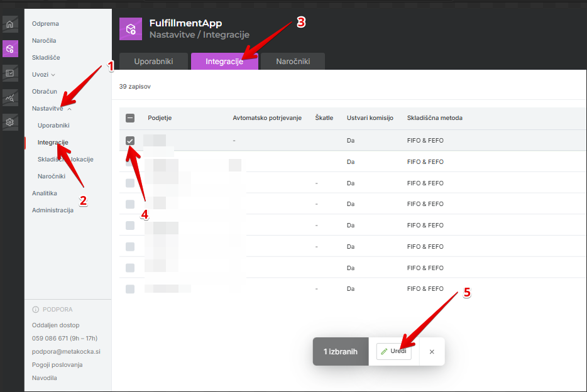Open the Navodila link

pos(44,378)
